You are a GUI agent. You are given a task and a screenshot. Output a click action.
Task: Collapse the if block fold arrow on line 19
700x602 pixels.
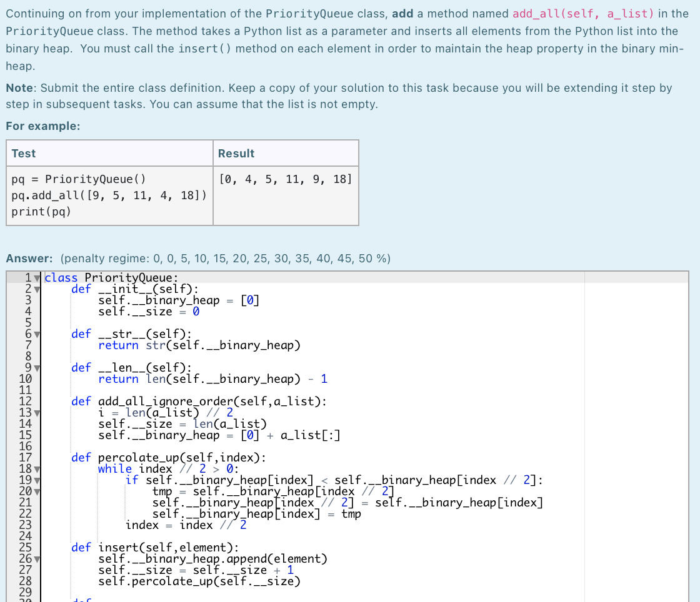pyautogui.click(x=37, y=480)
